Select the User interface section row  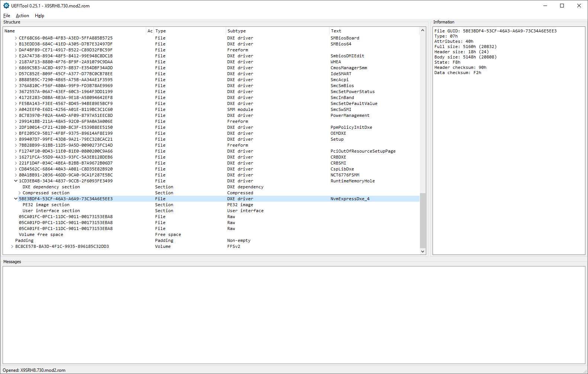[211, 211]
